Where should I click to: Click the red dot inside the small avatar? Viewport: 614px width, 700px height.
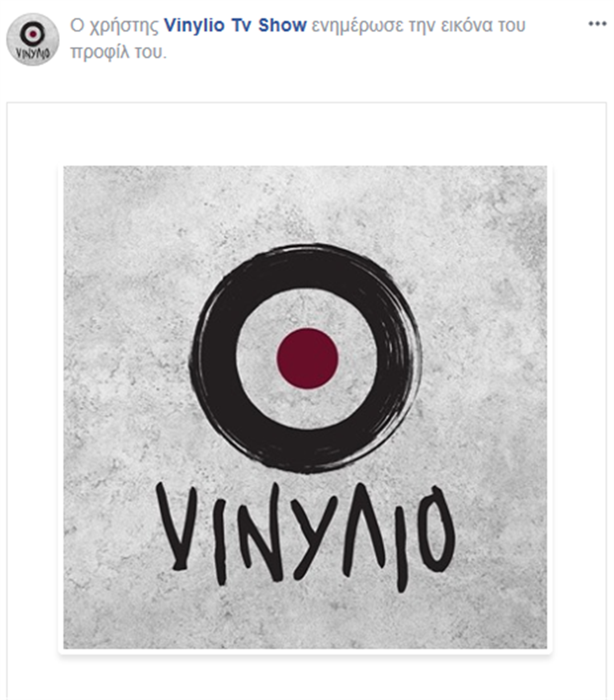(x=33, y=34)
